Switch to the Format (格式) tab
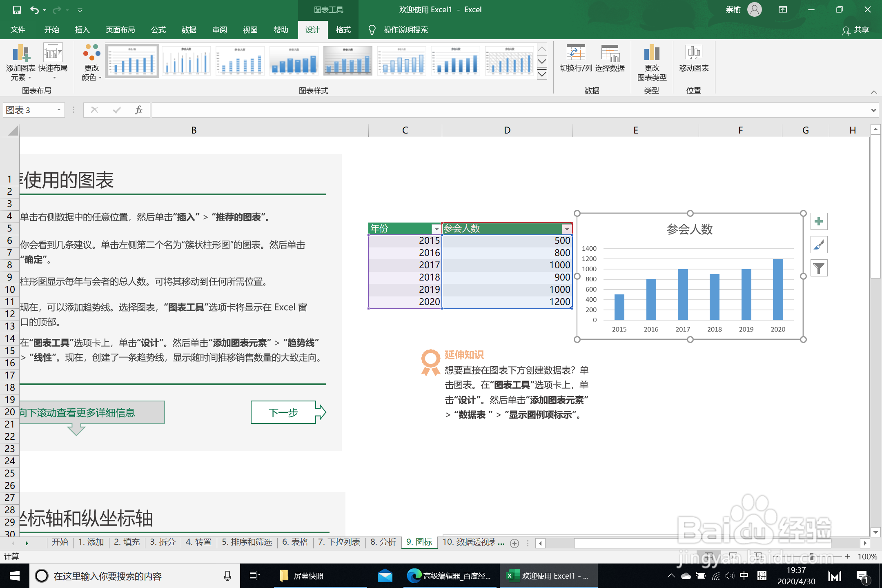Viewport: 882px width, 588px height. [343, 30]
